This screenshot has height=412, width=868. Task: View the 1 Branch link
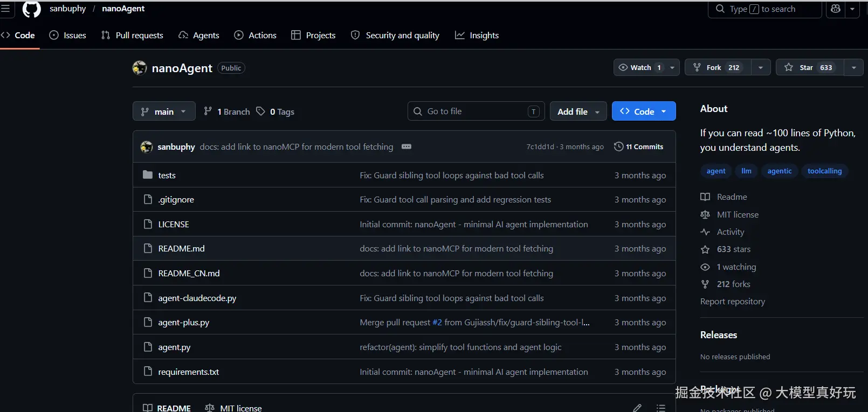[226, 111]
